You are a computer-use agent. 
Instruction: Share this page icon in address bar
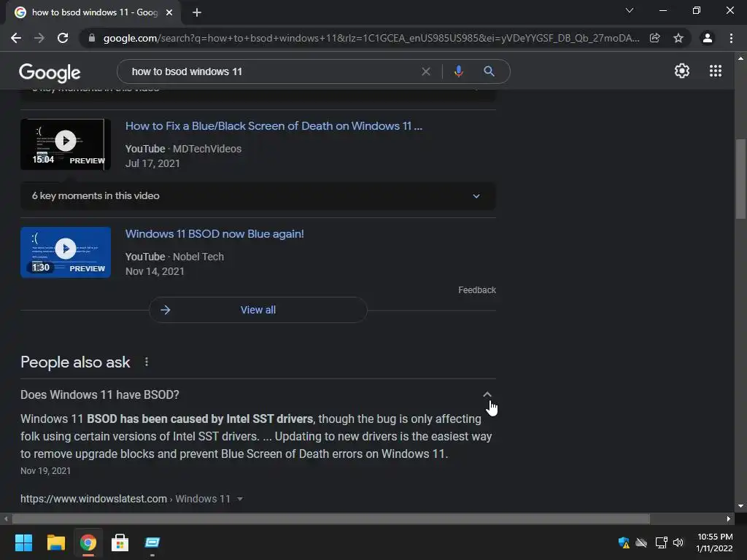point(655,38)
